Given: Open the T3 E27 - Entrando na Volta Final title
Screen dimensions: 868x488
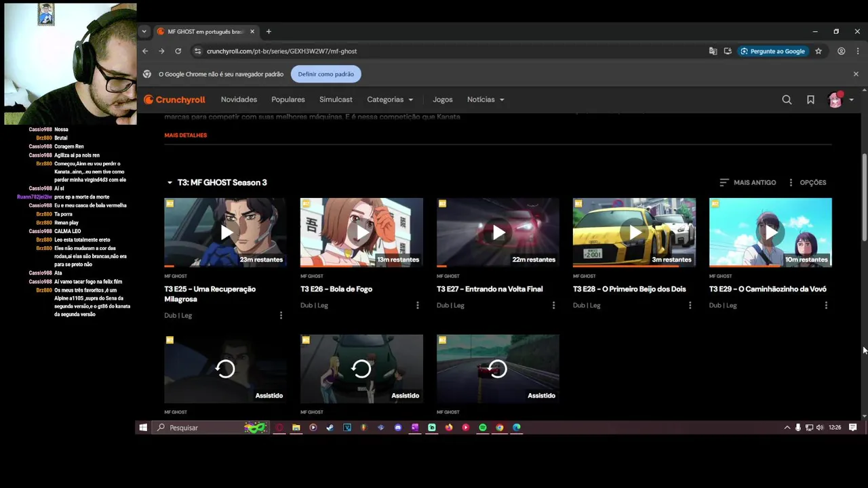Looking at the screenshot, I should [490, 289].
